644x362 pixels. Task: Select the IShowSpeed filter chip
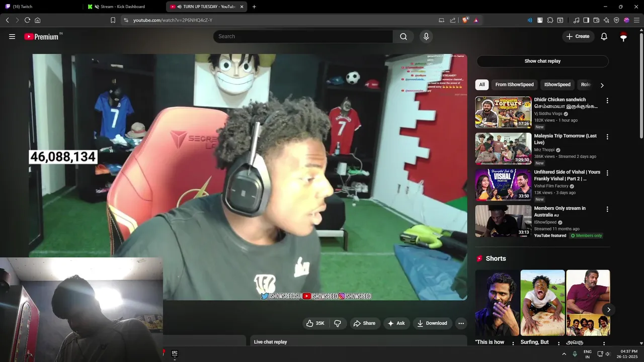pyautogui.click(x=557, y=84)
